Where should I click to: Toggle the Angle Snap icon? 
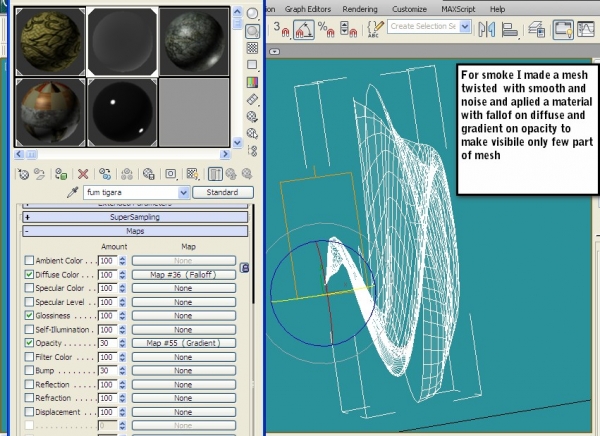pyautogui.click(x=304, y=29)
